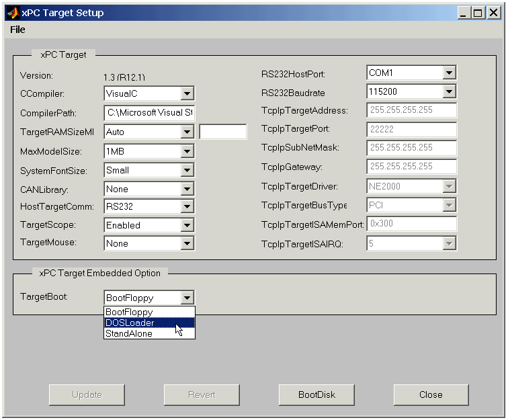Select BootFloppy in the TargetBoot list
Viewport: 510px width, 420px height.
149,312
